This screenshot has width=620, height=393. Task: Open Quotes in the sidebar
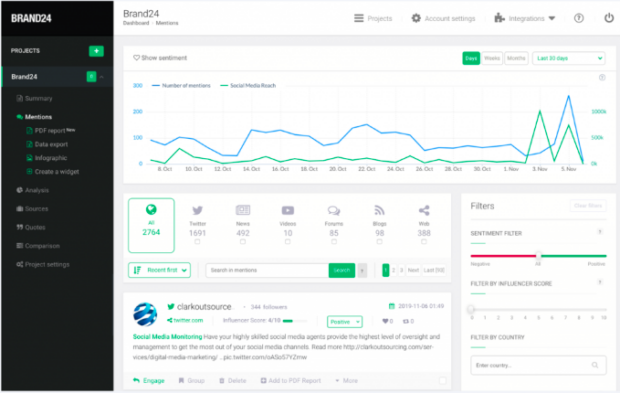pyautogui.click(x=31, y=227)
